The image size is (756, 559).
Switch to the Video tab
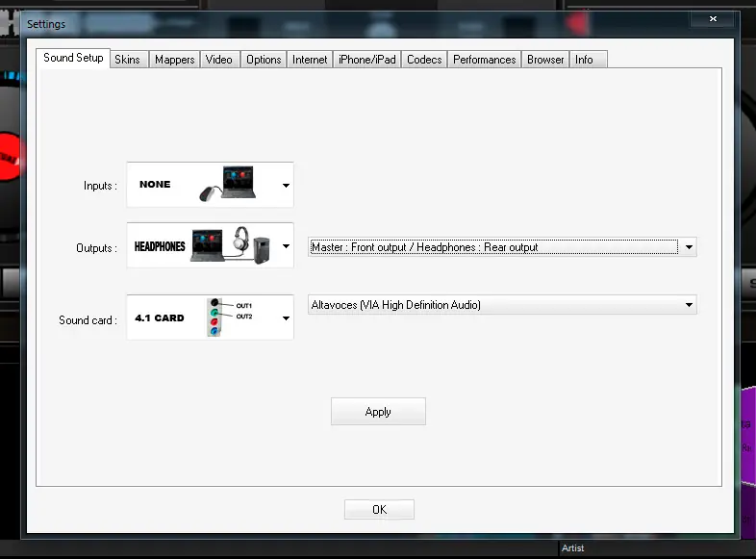pos(219,60)
